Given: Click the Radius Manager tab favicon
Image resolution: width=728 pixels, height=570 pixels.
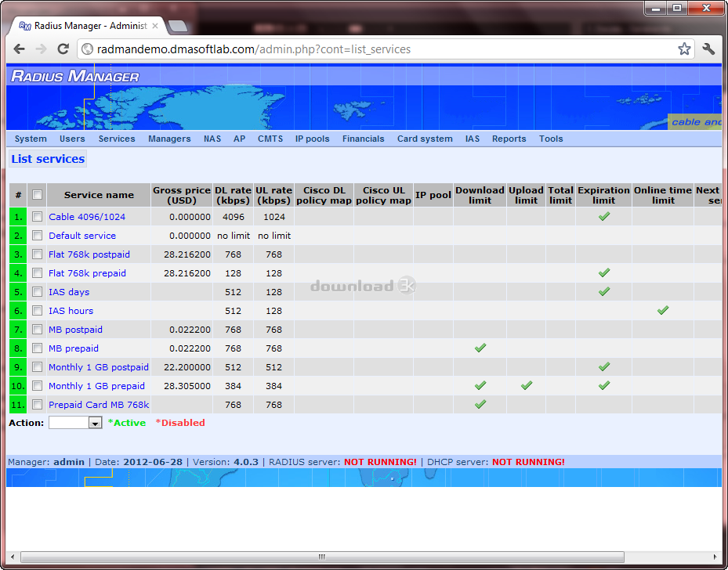Looking at the screenshot, I should 25,26.
